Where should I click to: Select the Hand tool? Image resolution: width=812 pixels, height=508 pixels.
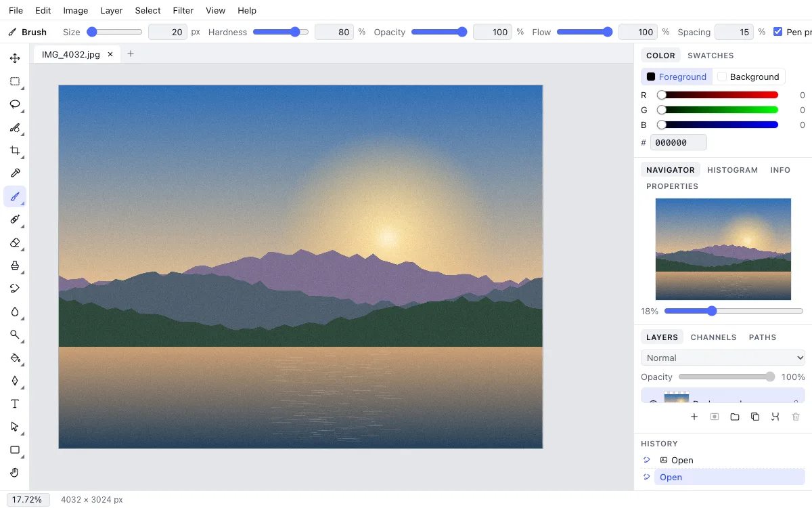[15, 473]
